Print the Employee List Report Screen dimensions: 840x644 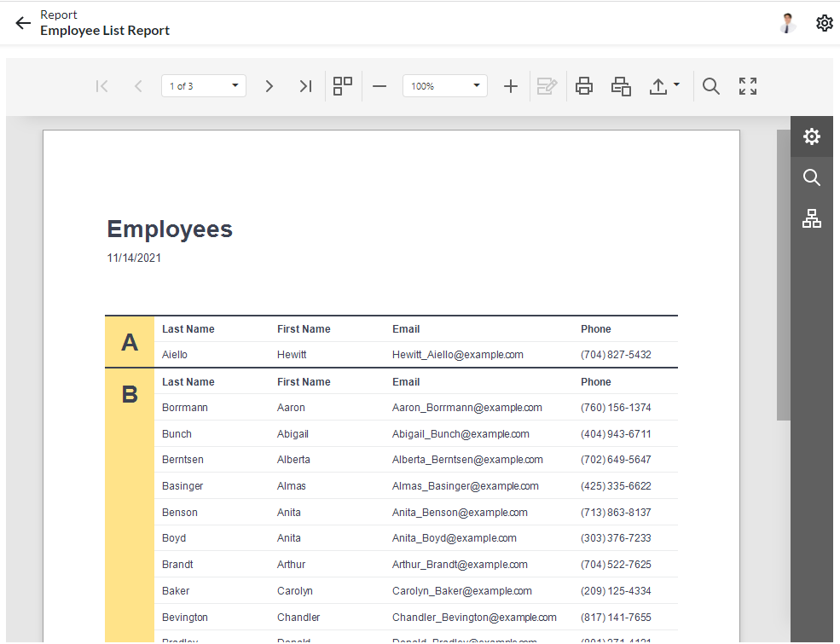point(584,86)
